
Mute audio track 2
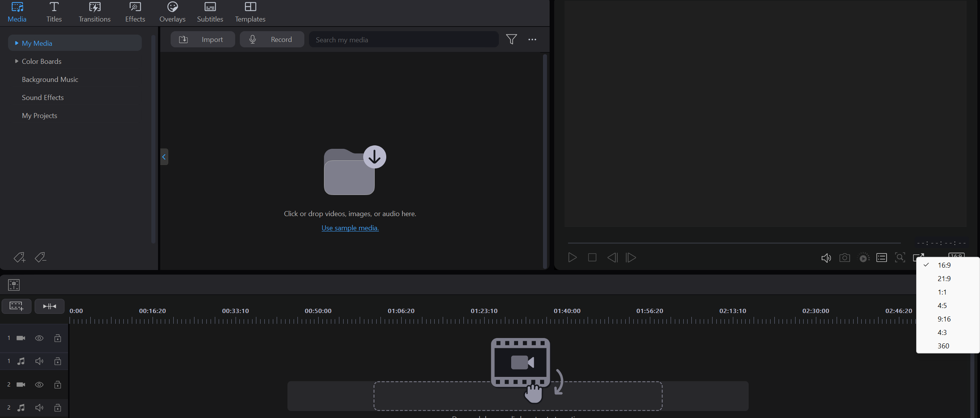click(x=39, y=408)
